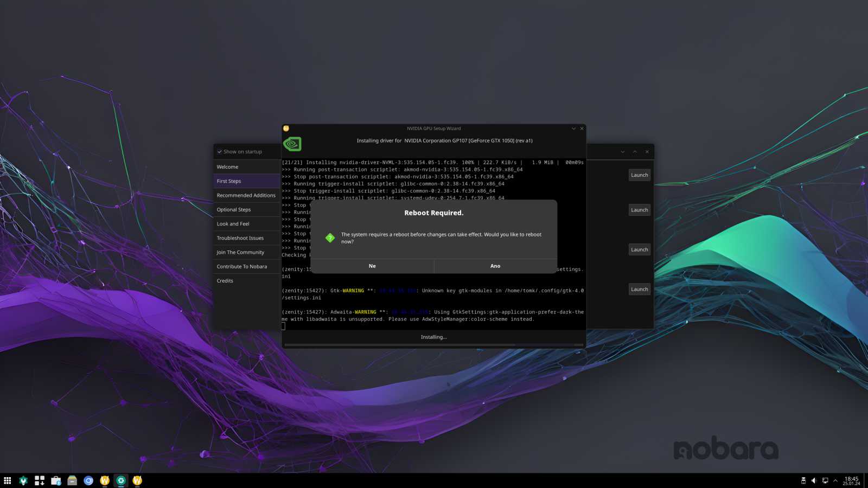The height and width of the screenshot is (488, 868).
Task: Switch to Look and Feel section
Action: pyautogui.click(x=247, y=224)
